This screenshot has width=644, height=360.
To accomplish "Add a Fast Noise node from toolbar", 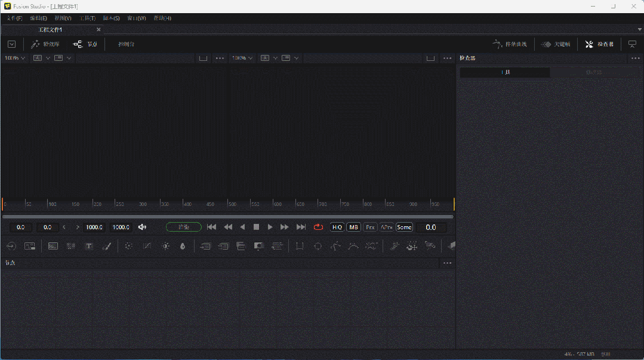I will [70, 246].
